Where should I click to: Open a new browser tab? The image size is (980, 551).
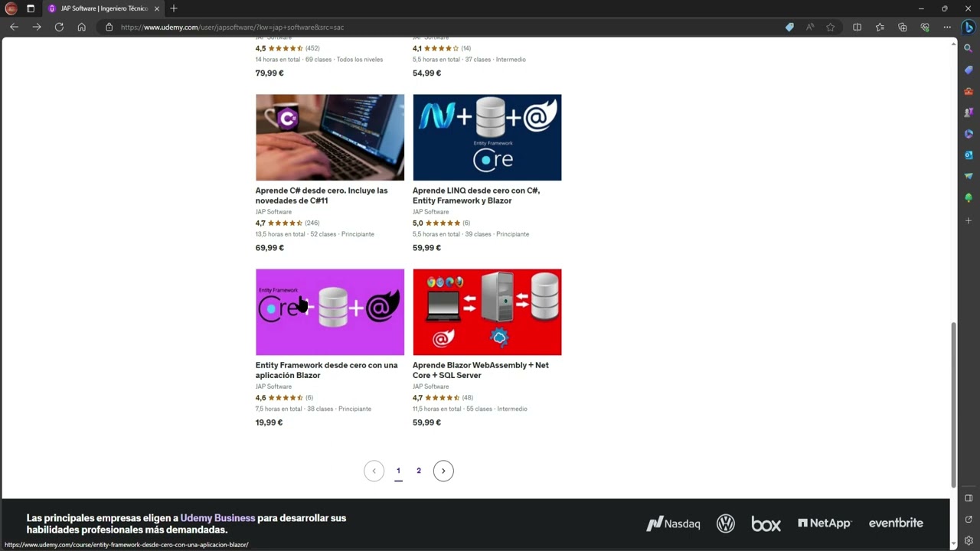tap(174, 8)
